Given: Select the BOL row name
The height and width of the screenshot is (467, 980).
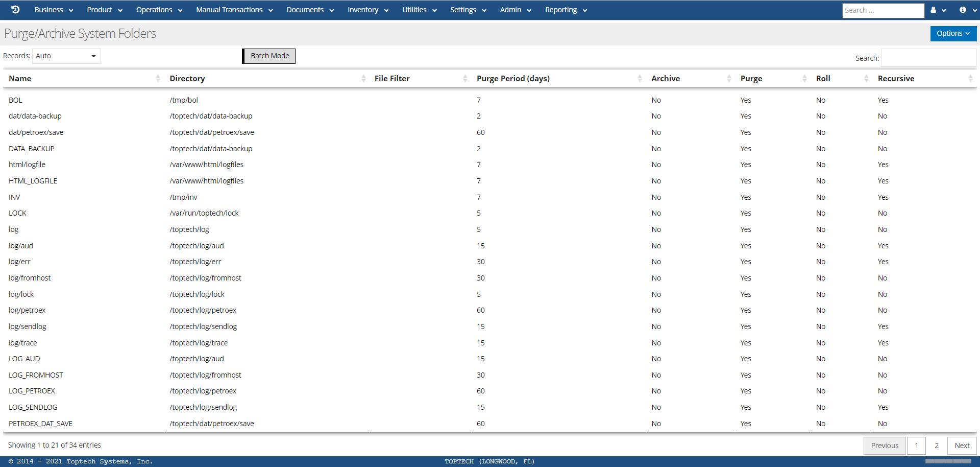Looking at the screenshot, I should 15,100.
